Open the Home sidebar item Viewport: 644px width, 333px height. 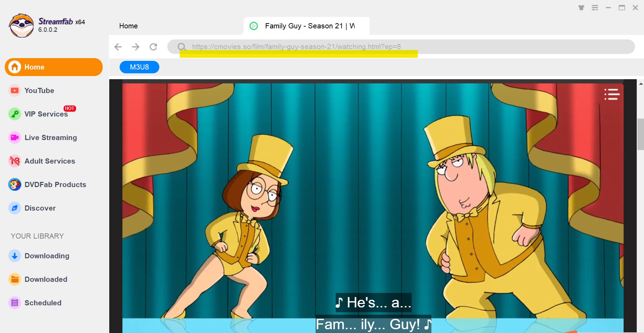point(54,67)
